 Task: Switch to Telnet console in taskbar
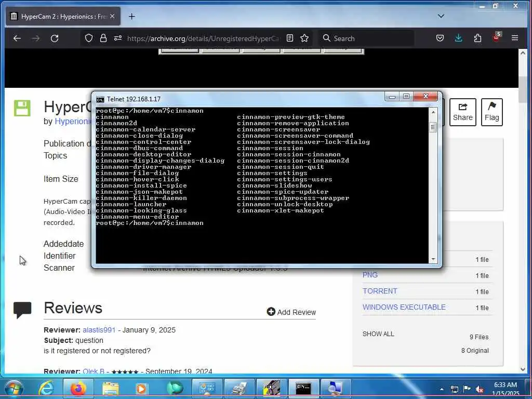point(303,389)
